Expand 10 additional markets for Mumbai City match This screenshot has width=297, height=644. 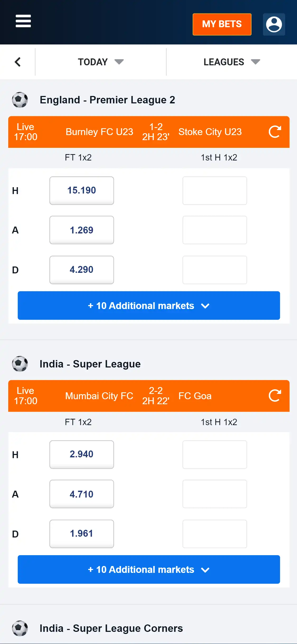coord(149,569)
